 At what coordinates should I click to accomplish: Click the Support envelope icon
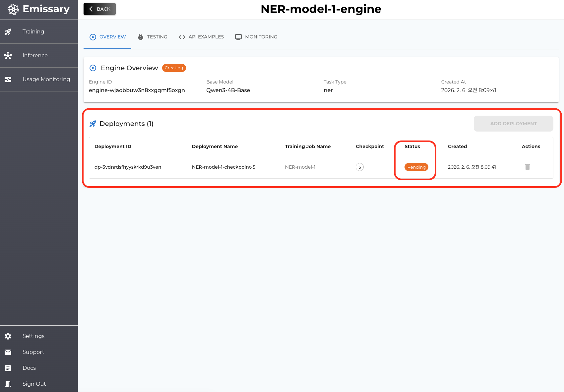8,352
